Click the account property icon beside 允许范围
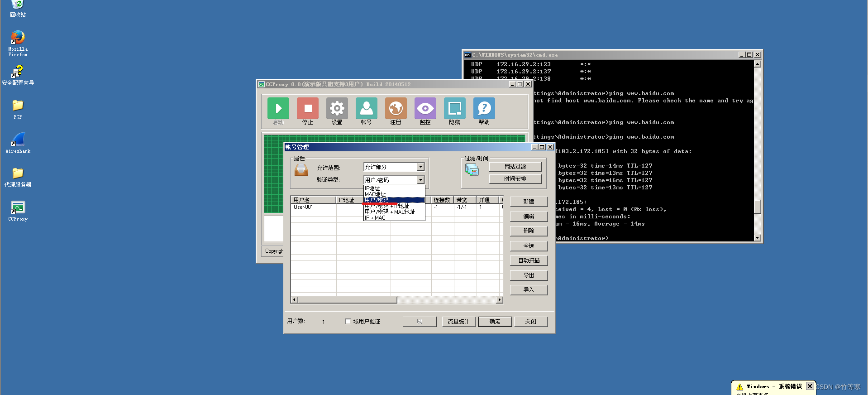The height and width of the screenshot is (395, 868). [301, 169]
